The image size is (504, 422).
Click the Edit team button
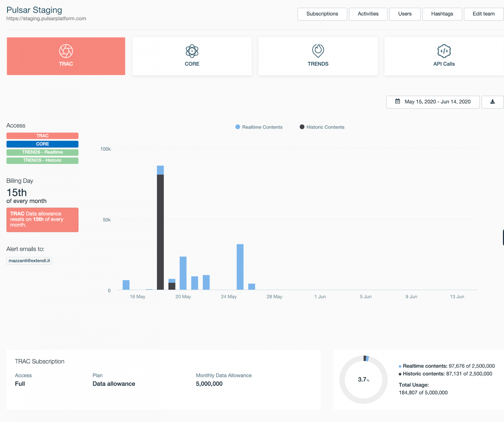(483, 14)
